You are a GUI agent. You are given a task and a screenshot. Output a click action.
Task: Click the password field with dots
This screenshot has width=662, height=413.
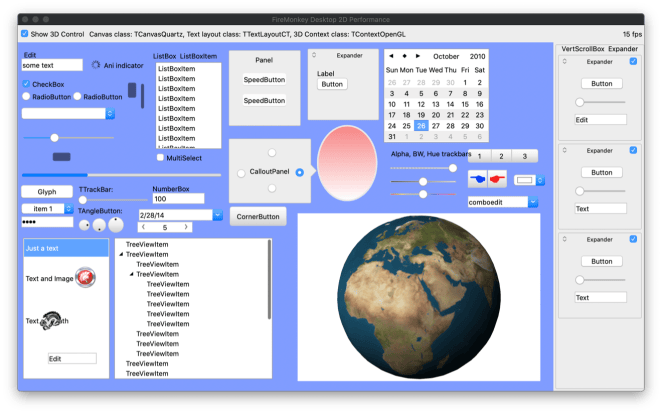[x=47, y=222]
